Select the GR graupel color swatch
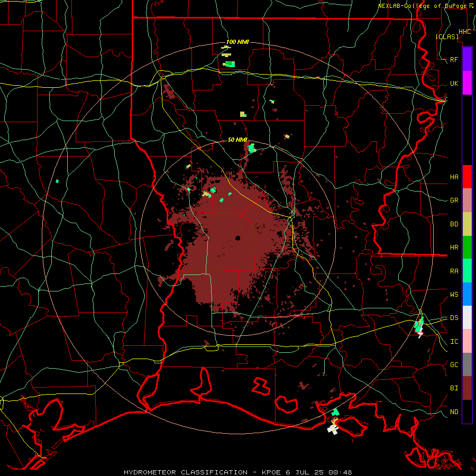Viewport: 476px width, 476px height. pos(467,200)
